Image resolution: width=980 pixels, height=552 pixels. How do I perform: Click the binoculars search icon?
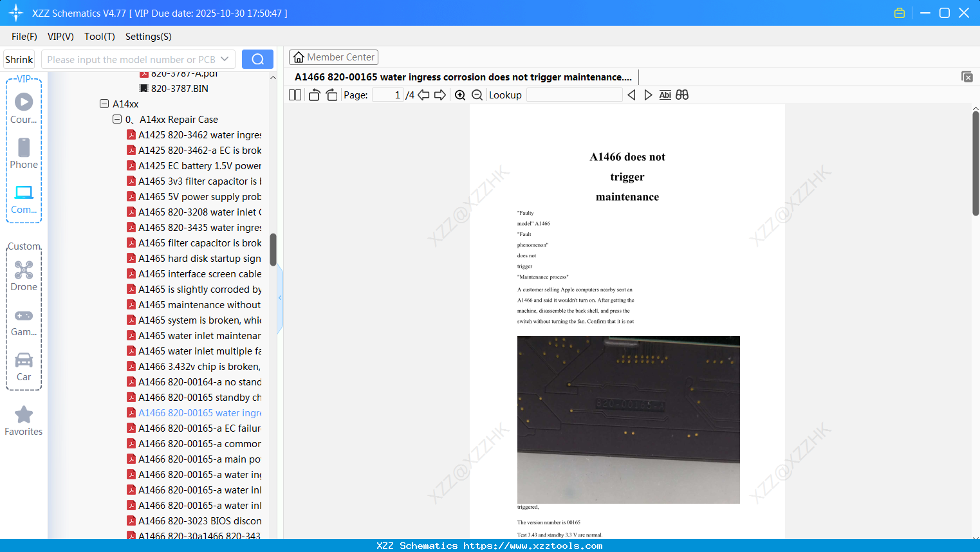pyautogui.click(x=682, y=95)
